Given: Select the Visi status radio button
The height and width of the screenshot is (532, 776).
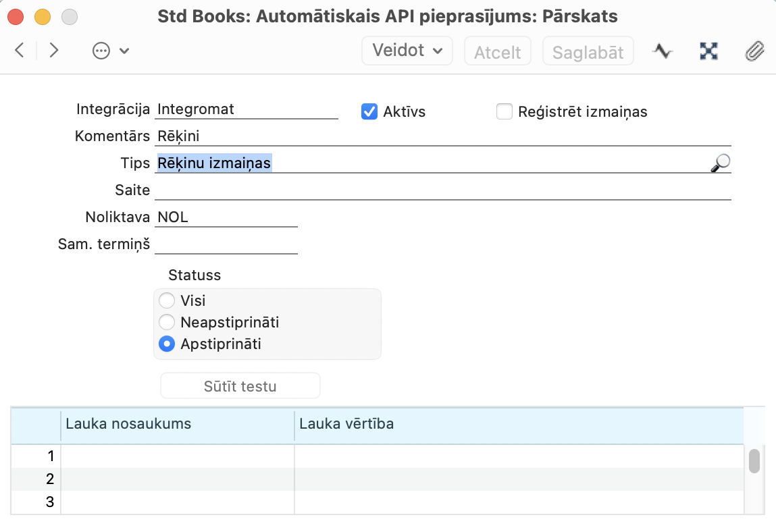Looking at the screenshot, I should point(166,300).
